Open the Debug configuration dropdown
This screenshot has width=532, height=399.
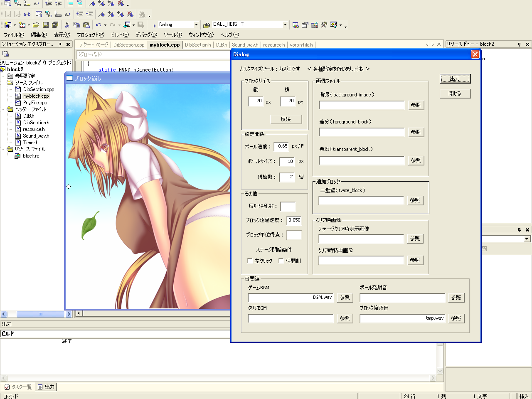point(196,25)
